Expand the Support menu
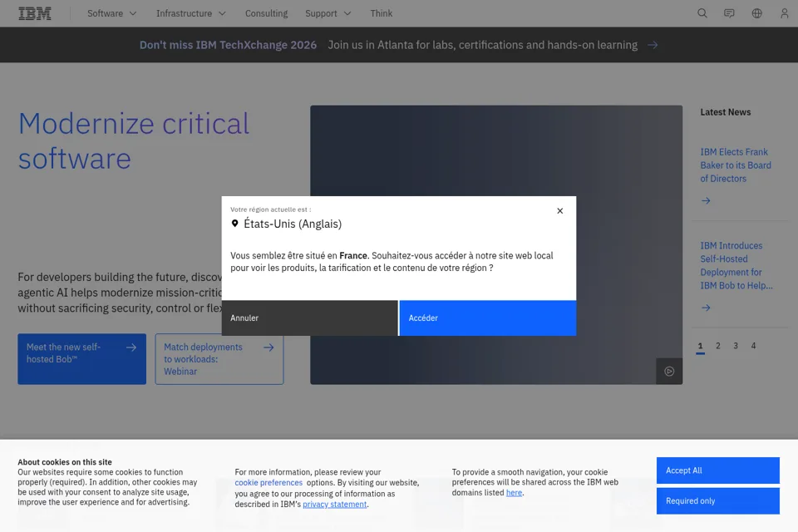Image resolution: width=798 pixels, height=532 pixels. pos(328,13)
